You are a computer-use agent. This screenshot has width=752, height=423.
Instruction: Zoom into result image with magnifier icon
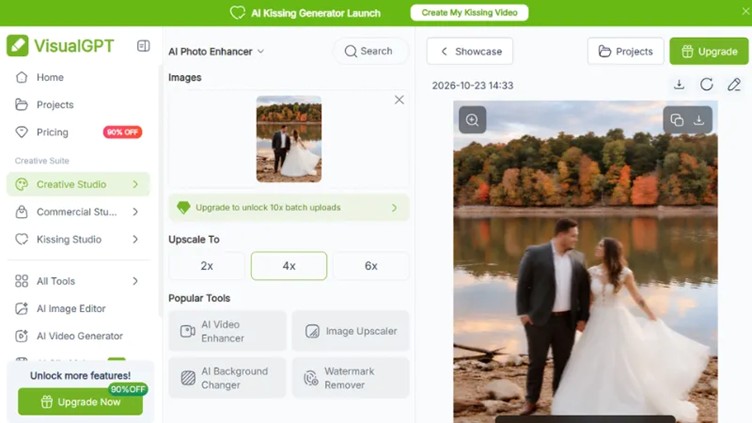click(472, 120)
